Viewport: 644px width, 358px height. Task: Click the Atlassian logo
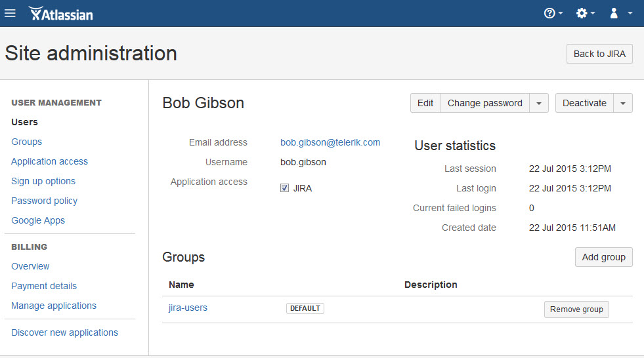(x=61, y=14)
